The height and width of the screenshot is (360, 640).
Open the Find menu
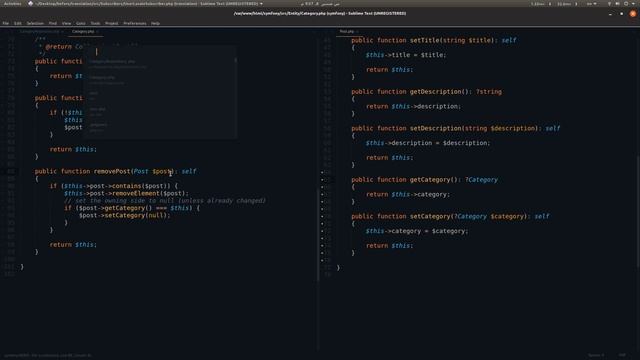[53, 23]
